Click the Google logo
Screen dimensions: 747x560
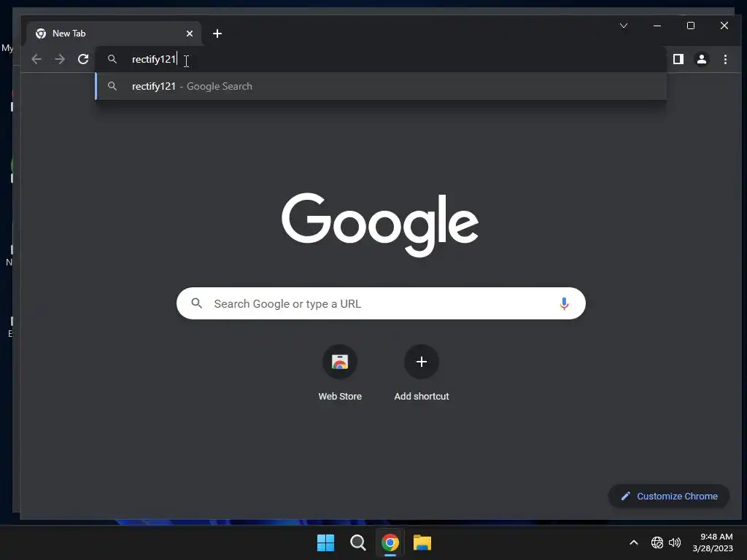(380, 225)
